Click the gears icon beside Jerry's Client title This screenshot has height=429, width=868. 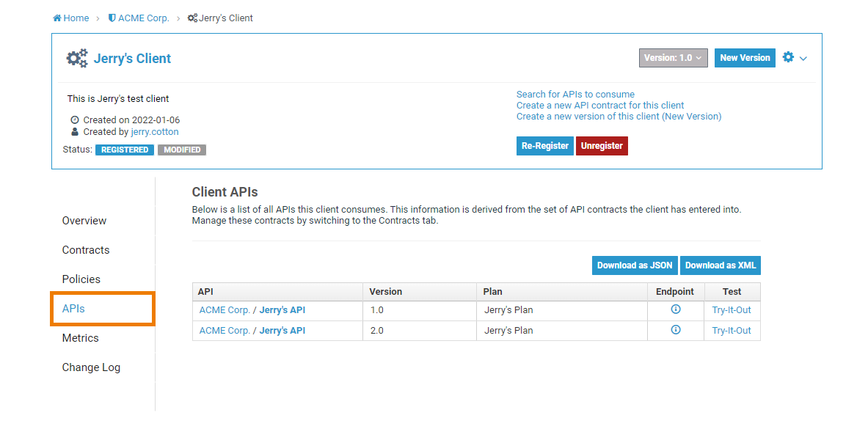77,59
